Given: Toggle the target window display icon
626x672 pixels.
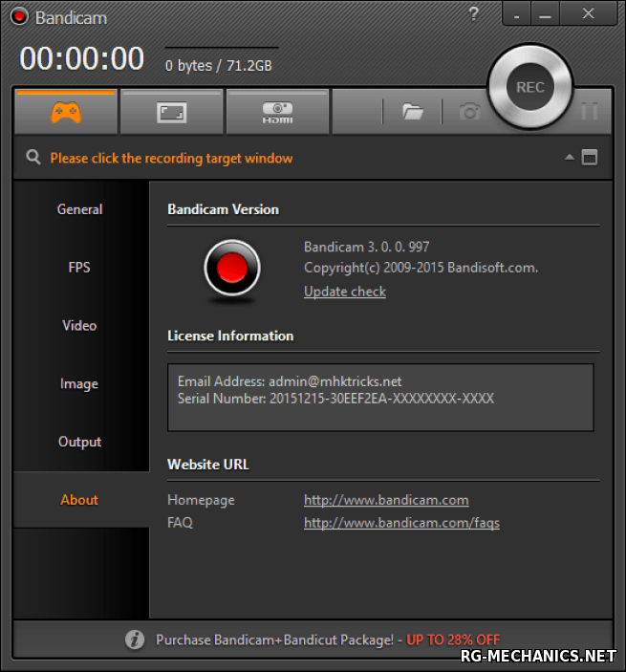Looking at the screenshot, I should point(590,157).
